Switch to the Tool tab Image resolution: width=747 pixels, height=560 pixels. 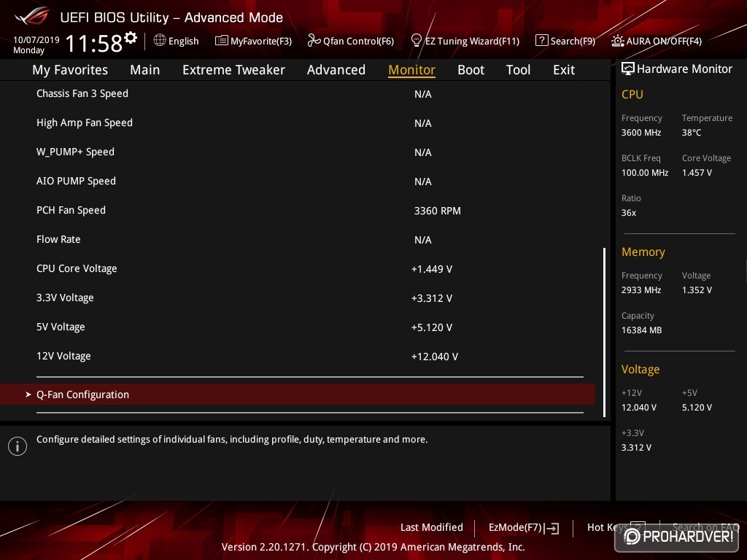518,70
